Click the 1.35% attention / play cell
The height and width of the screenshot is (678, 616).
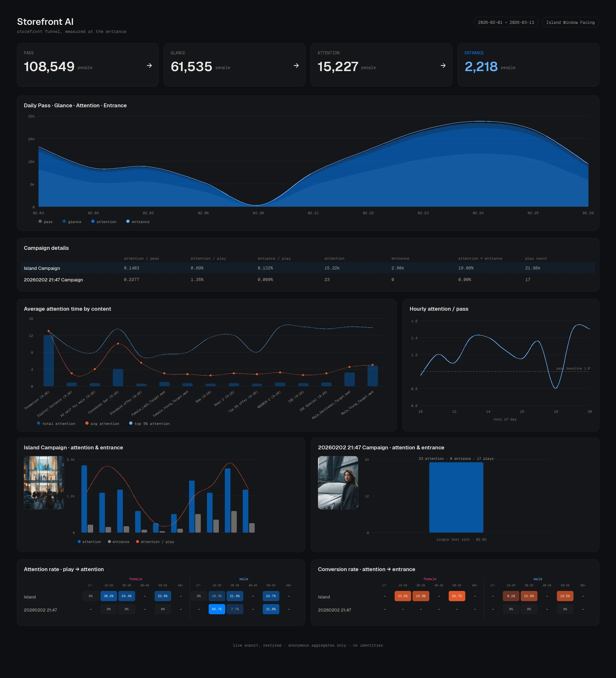[197, 279]
